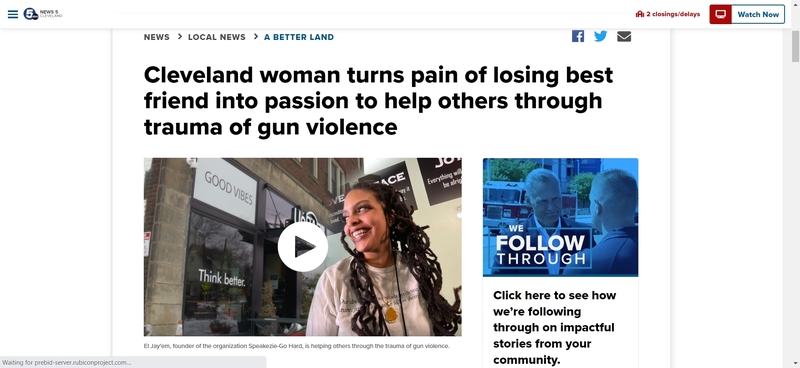Screen dimensions: 800x368
Task: Open the hamburger navigation menu
Action: pyautogui.click(x=13, y=14)
